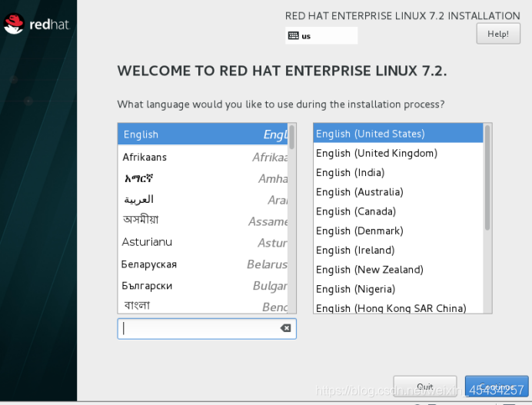This screenshot has height=405, width=532.
Task: Choose English (Ireland) locale
Action: tap(398, 250)
